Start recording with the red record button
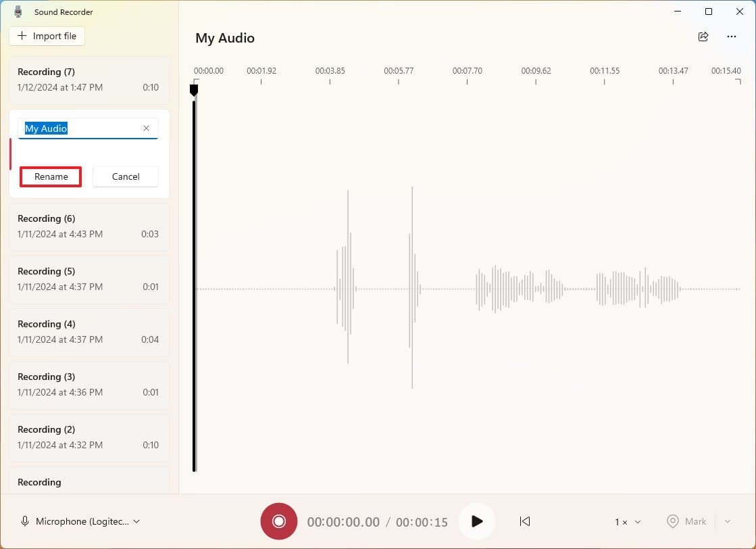 tap(278, 521)
